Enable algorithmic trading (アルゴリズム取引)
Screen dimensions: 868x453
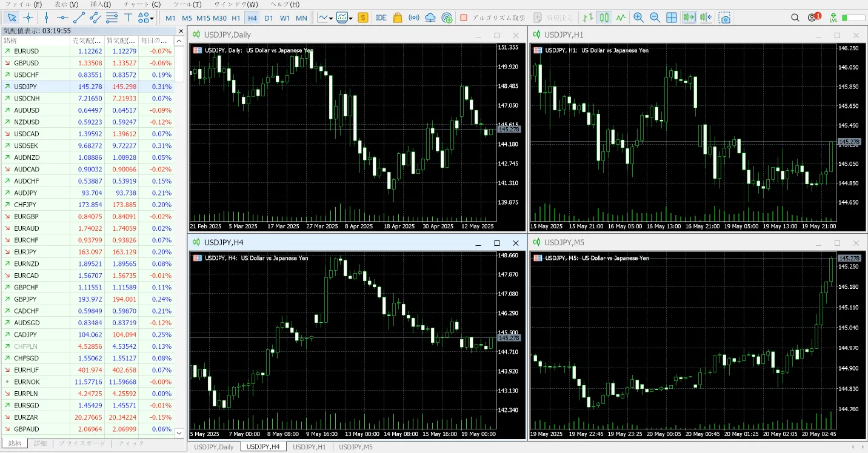click(492, 18)
